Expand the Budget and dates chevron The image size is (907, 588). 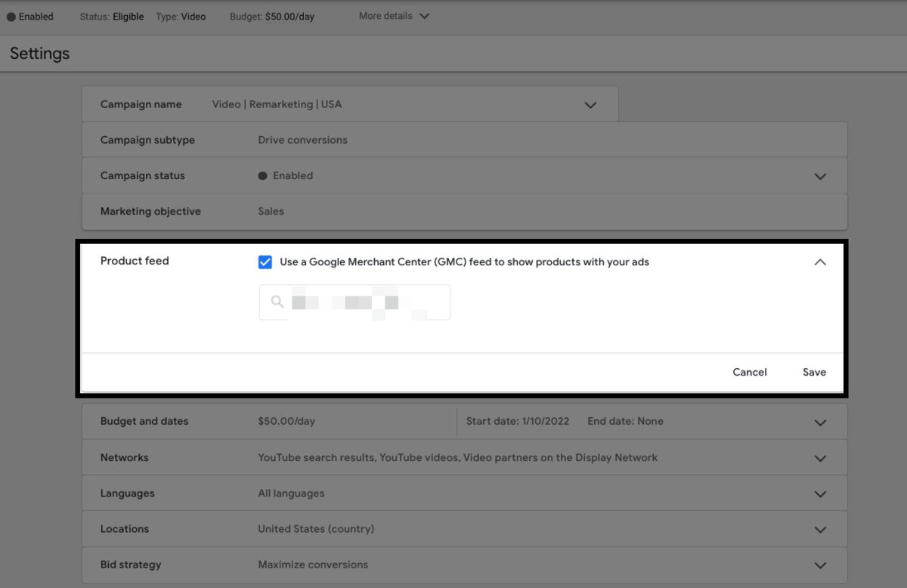point(820,422)
